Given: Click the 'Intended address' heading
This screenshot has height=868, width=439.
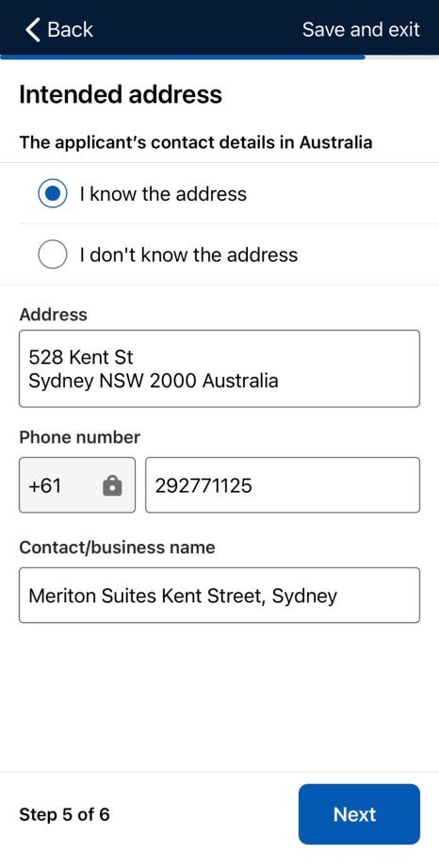Looking at the screenshot, I should coord(121,94).
